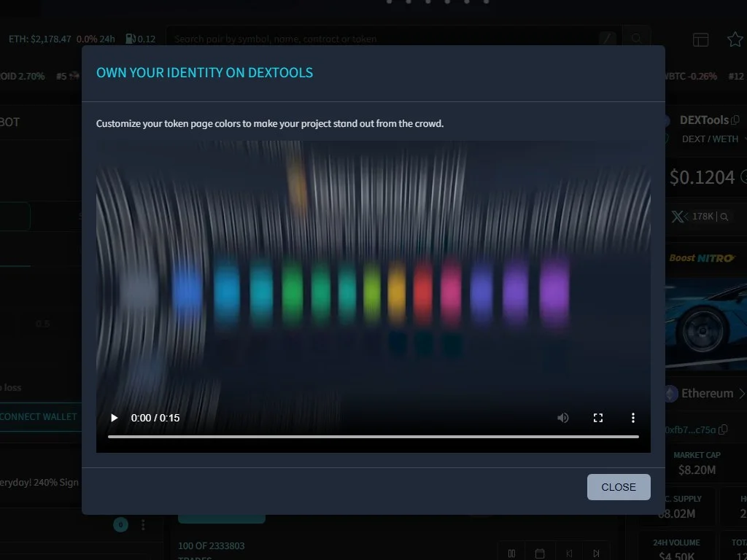747x560 pixels.
Task: Open video in fullscreen mode
Action: coord(598,418)
